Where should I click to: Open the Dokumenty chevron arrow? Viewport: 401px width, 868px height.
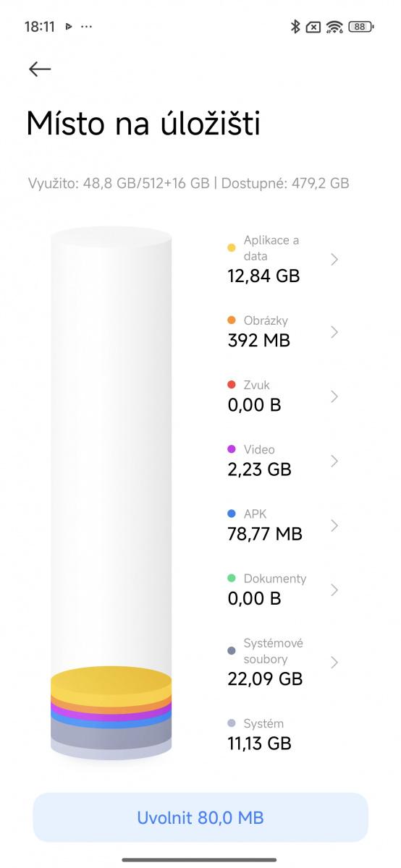[334, 590]
